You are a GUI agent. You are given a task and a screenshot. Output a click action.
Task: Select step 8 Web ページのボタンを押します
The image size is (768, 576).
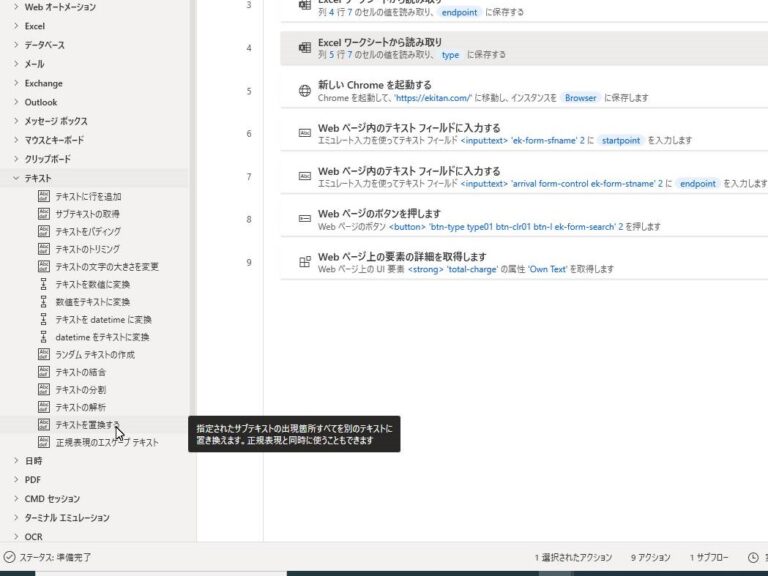[524, 219]
